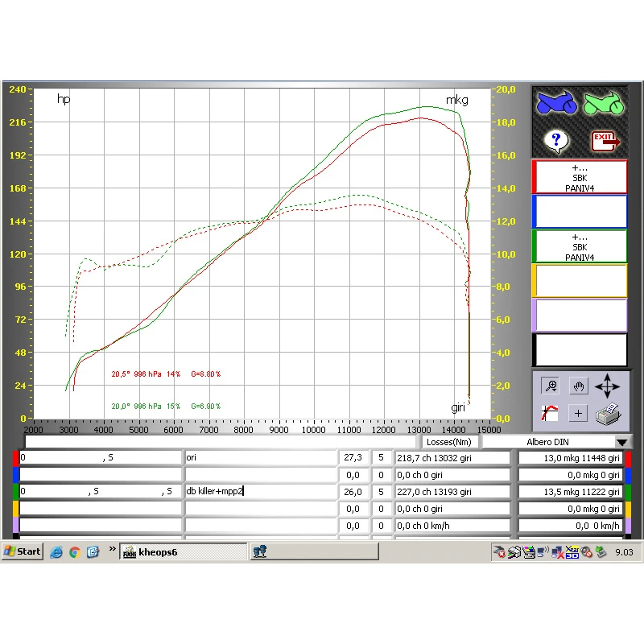The image size is (644, 644).
Task: Click the green motorcycle icon
Action: [x=604, y=104]
